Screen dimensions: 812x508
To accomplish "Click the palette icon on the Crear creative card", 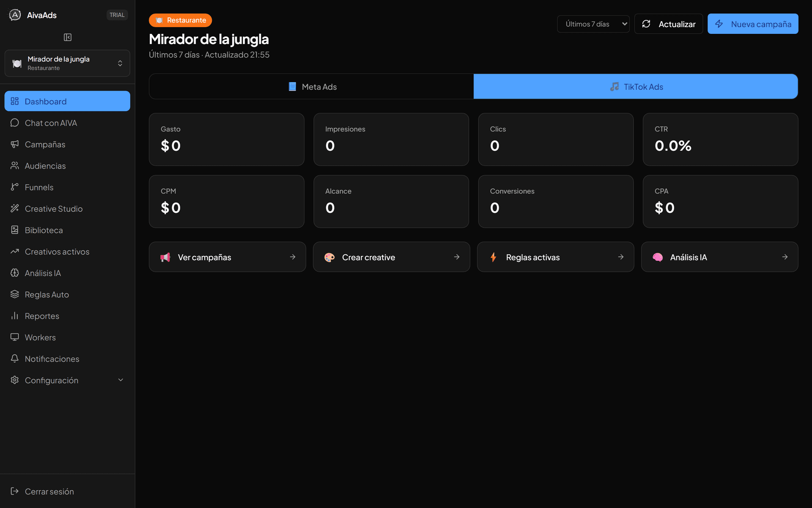I will pyautogui.click(x=329, y=257).
